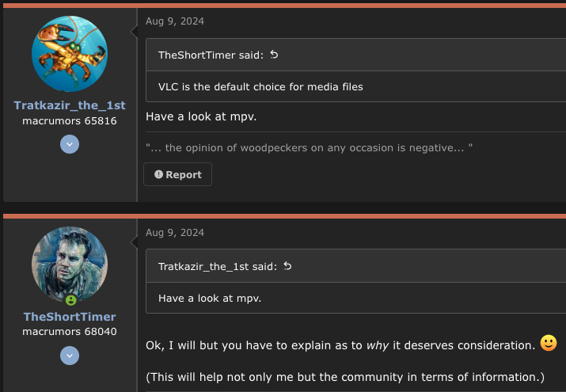
Task: Open Tratkazir_the_1st's profile via username link
Action: (70, 105)
